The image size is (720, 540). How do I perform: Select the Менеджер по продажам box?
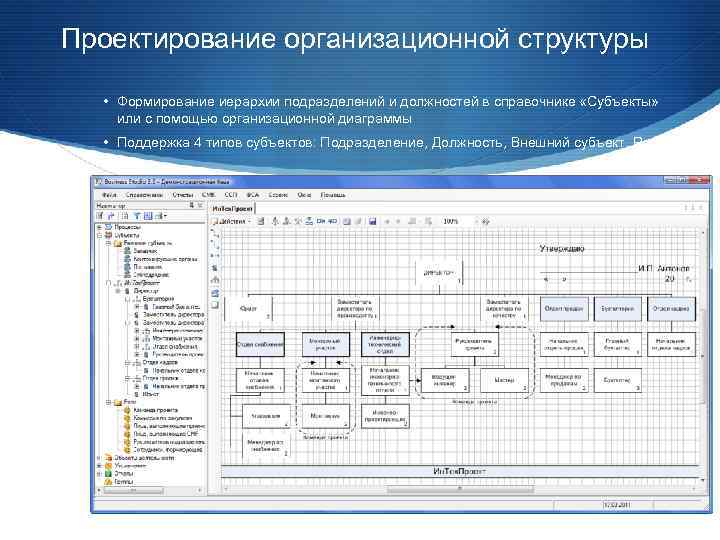[564, 380]
